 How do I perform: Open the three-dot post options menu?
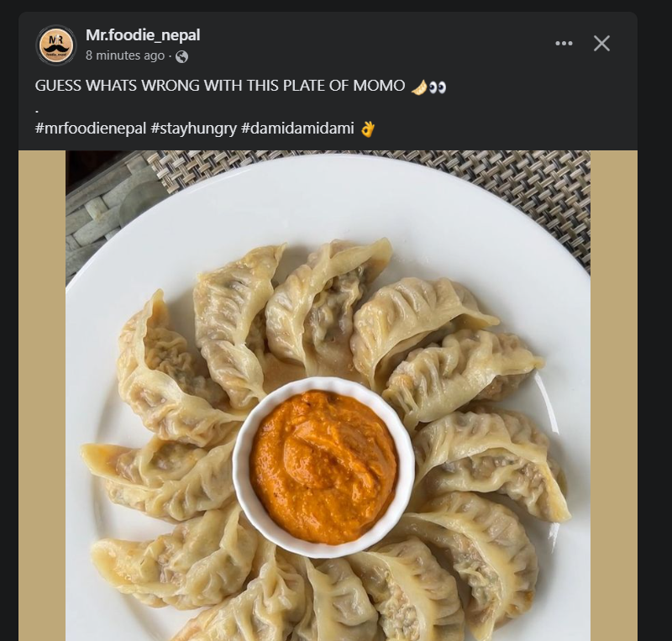[564, 44]
